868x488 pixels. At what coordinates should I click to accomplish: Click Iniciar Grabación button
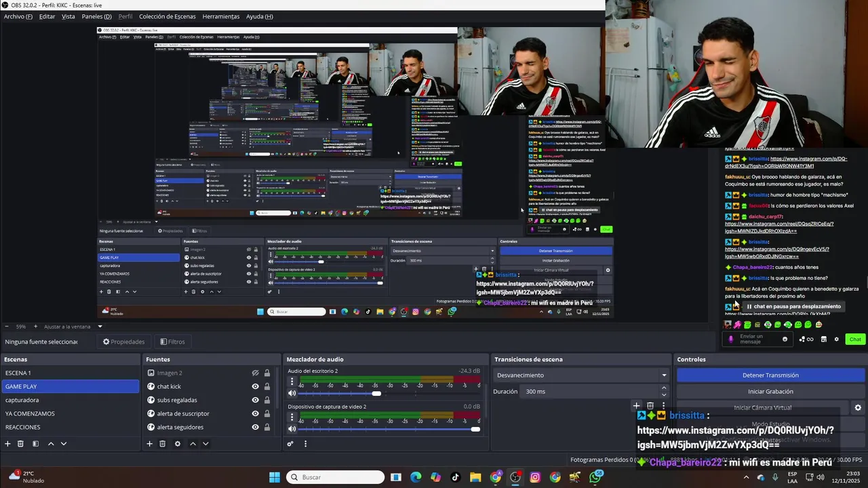tap(770, 391)
